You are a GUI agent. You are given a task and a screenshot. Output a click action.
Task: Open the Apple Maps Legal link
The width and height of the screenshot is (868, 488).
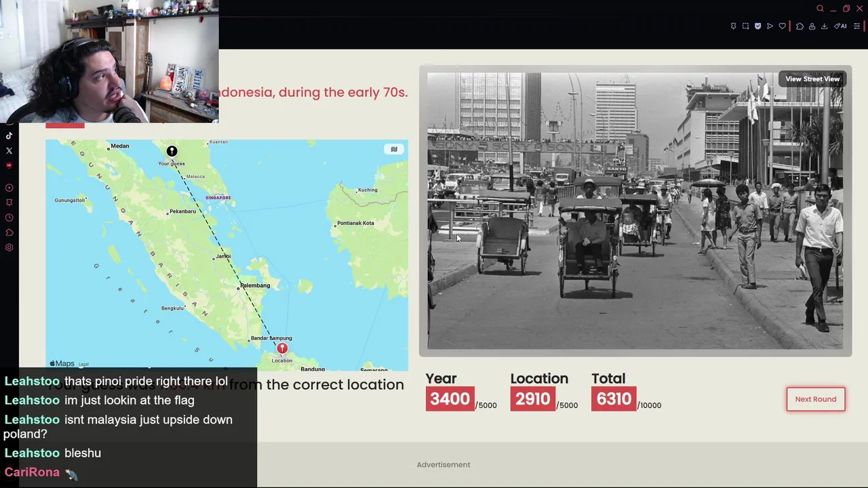[x=83, y=365]
